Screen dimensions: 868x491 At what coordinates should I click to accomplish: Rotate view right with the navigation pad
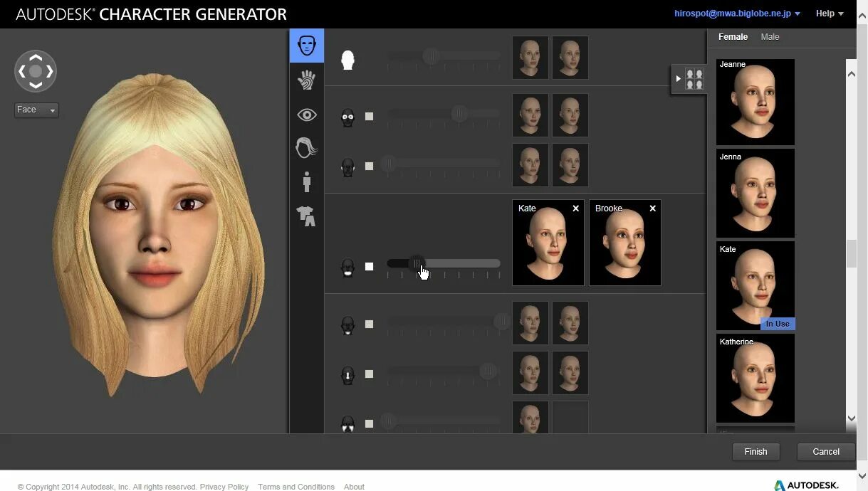(x=49, y=71)
